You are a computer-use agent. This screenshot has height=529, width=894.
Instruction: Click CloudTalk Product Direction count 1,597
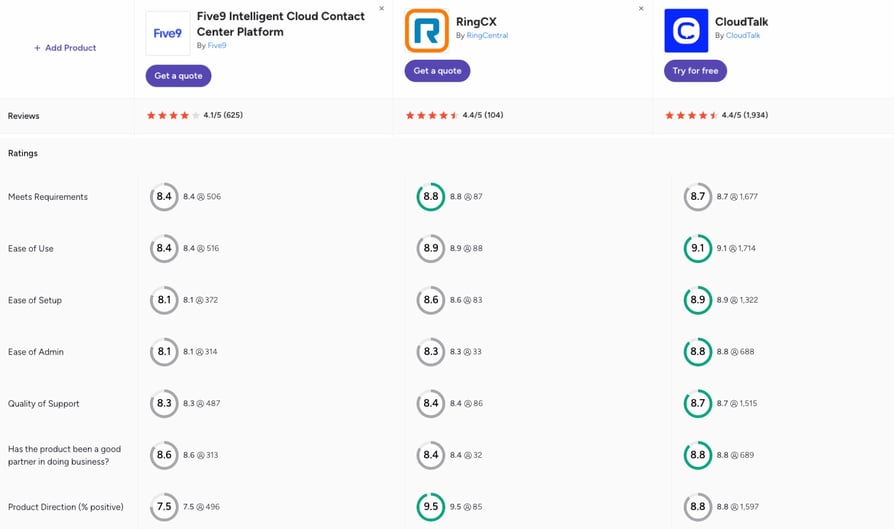(749, 507)
